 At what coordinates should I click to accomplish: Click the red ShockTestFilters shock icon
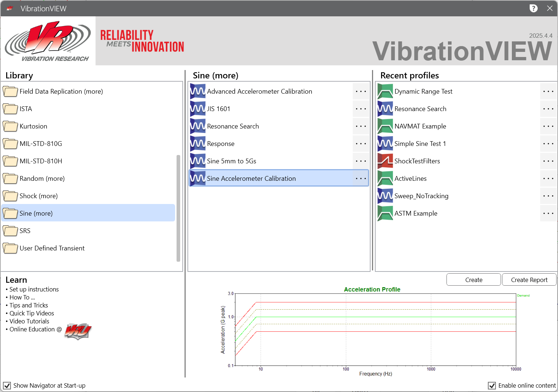385,161
